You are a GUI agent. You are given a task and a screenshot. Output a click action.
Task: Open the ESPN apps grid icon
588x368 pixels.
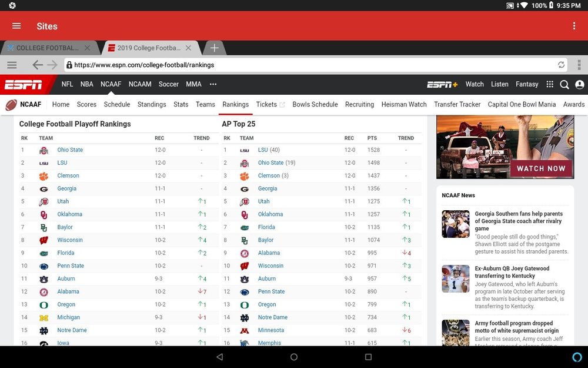click(549, 84)
